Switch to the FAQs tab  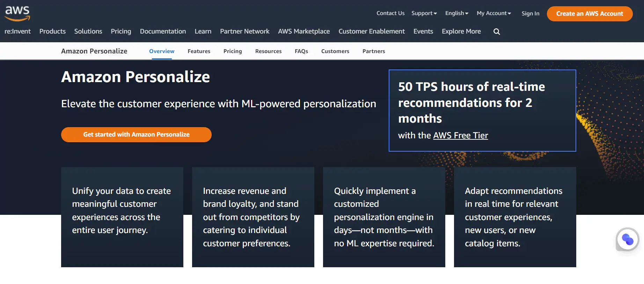click(301, 51)
